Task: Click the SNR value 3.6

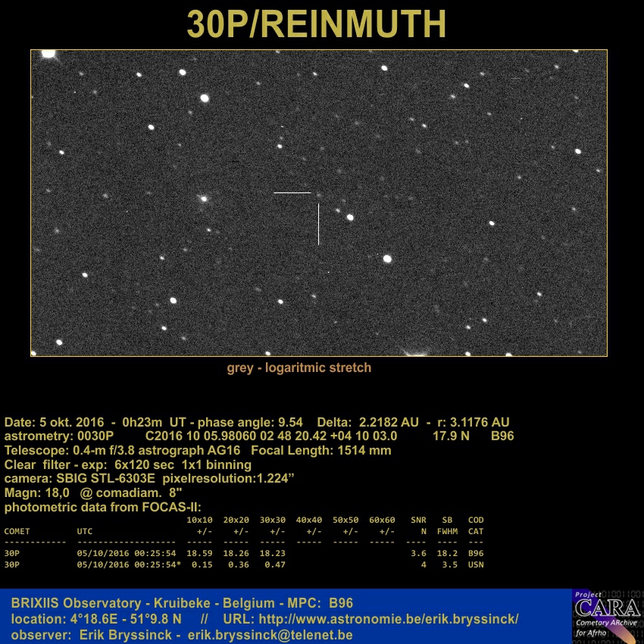Action: 418,553
